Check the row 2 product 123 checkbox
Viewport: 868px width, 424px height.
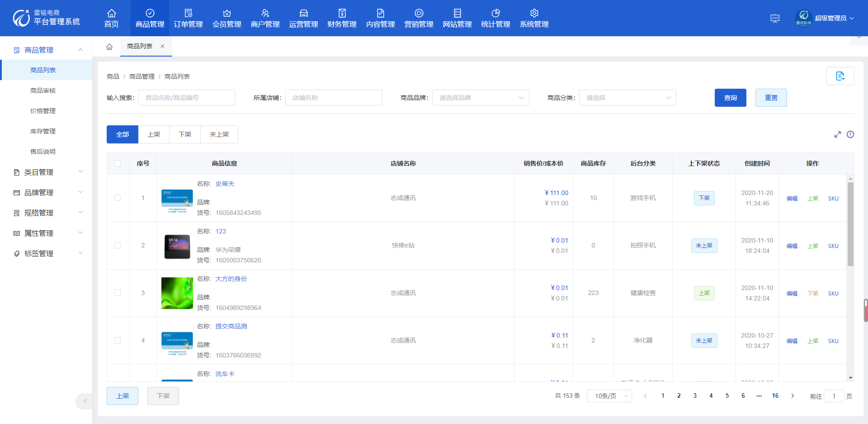click(x=118, y=245)
